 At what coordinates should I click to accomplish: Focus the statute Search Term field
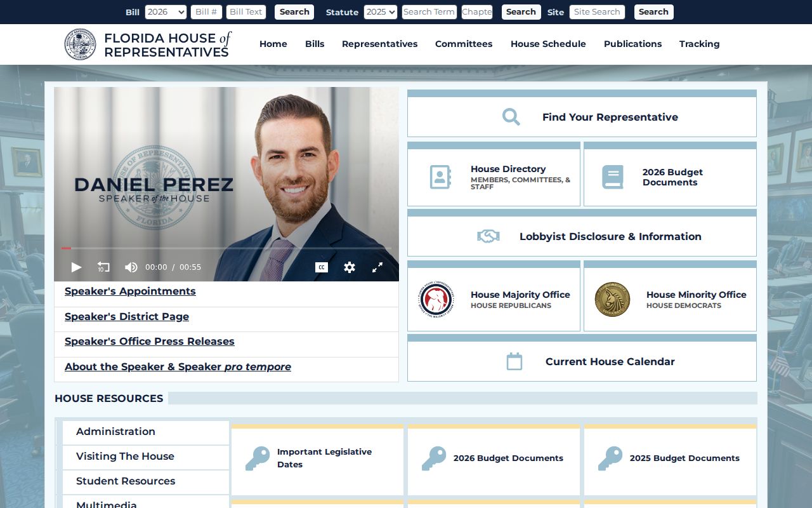point(429,12)
